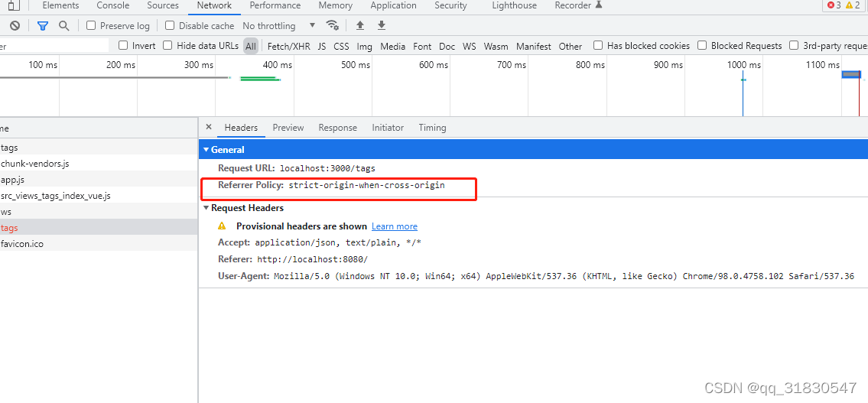Import HAR file upload arrow
This screenshot has width=868, height=403.
(360, 25)
